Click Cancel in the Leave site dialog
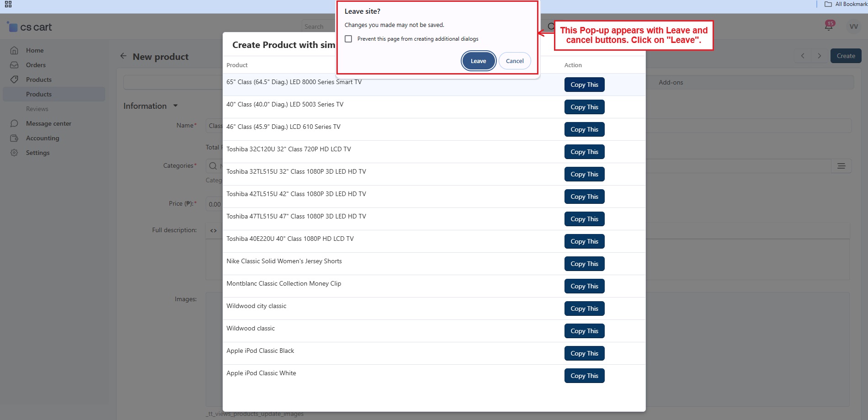Viewport: 868px width, 420px height. click(x=514, y=61)
